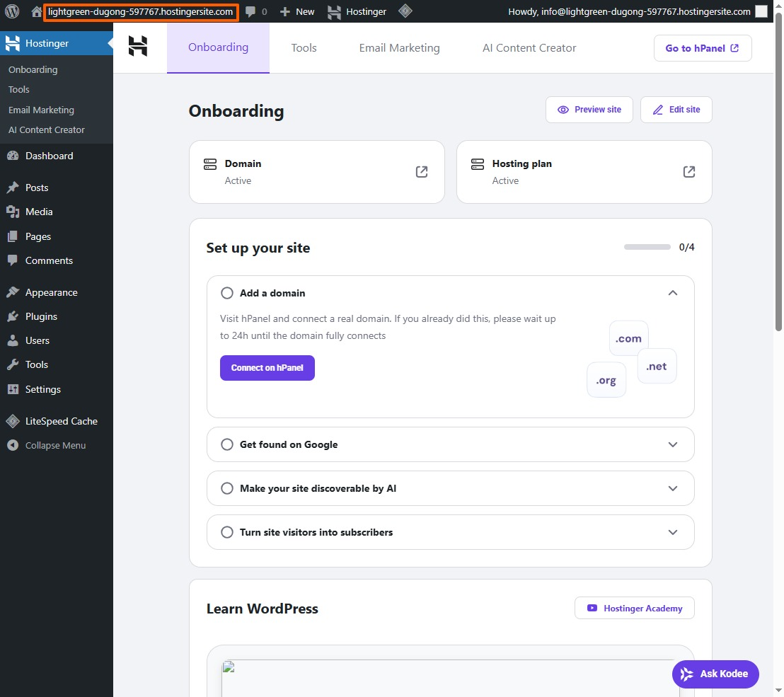Click the Preview site button
784x697 pixels.
tap(589, 110)
